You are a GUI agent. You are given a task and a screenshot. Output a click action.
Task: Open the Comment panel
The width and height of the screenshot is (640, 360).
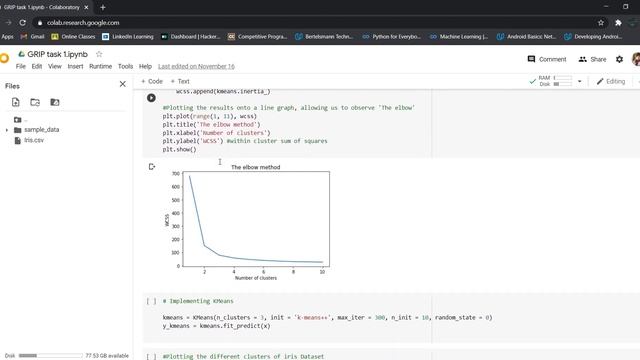[547, 59]
